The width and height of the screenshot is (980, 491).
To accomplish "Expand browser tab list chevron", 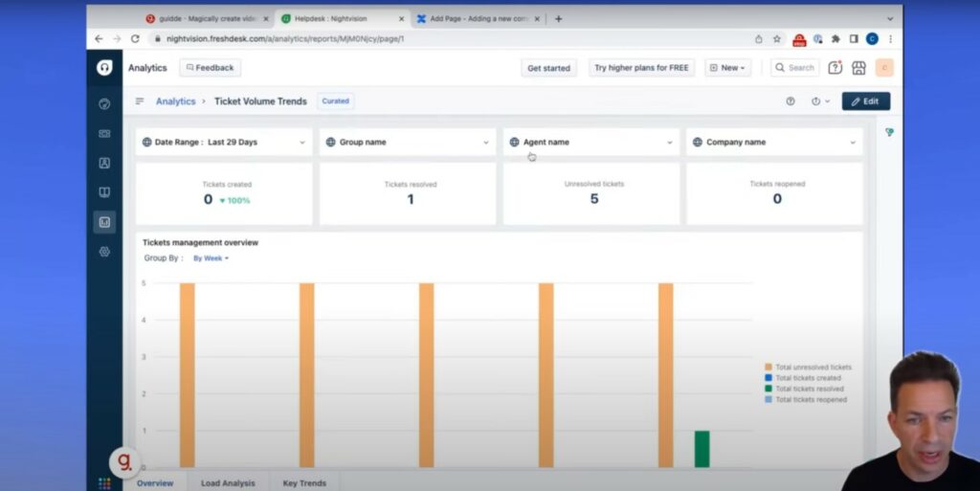I will (890, 19).
